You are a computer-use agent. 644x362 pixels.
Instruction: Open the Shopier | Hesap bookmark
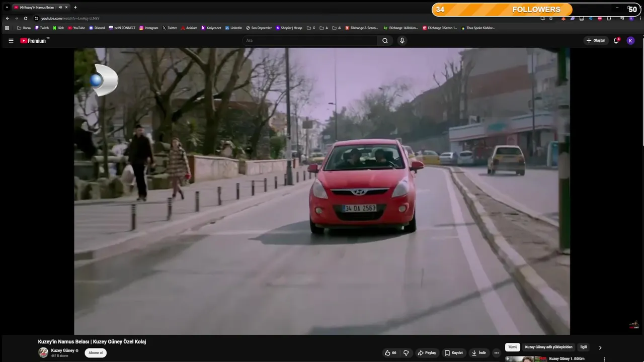click(289, 28)
